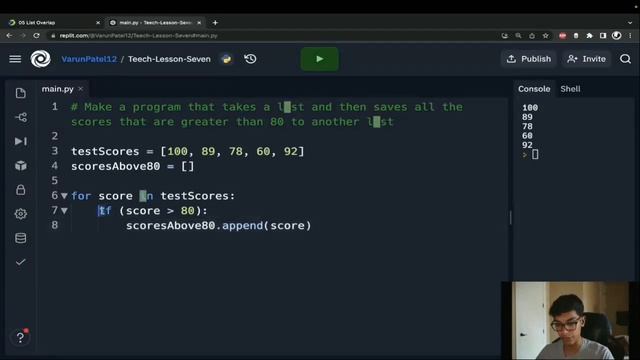Click the red extension icon
The width and height of the screenshot is (640, 360).
(x=562, y=36)
